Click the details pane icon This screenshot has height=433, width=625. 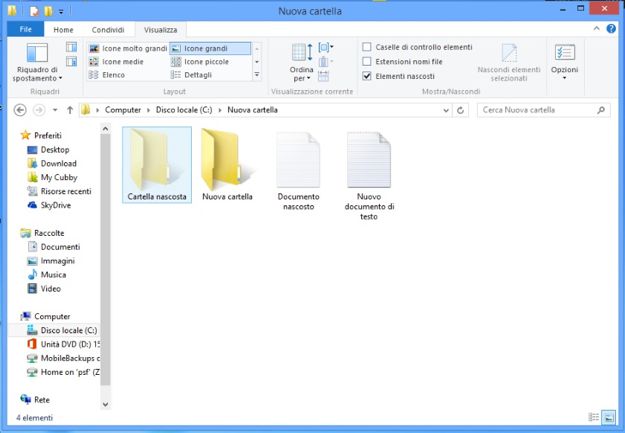tap(71, 61)
